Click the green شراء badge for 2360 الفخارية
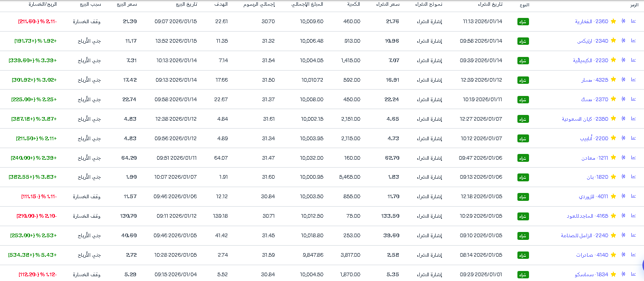644x281 pixels. point(523,22)
